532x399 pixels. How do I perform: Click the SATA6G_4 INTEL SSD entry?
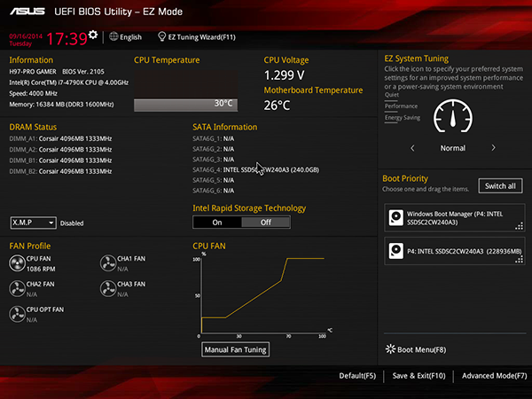(256, 169)
